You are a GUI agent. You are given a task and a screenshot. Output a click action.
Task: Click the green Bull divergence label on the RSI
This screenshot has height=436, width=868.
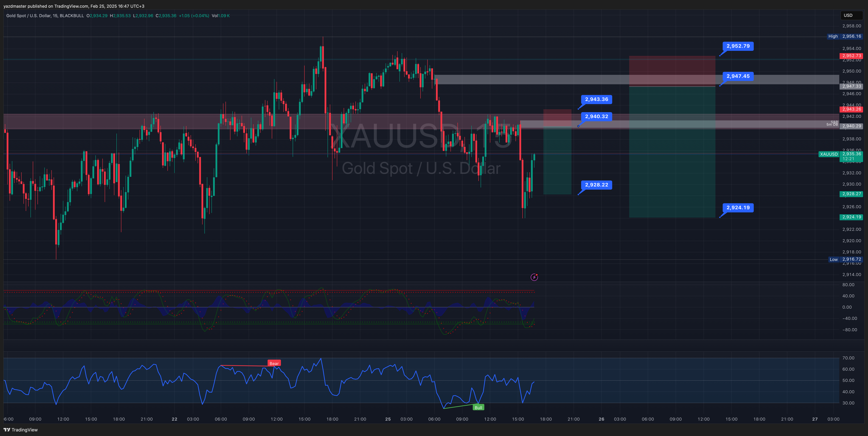tap(478, 407)
